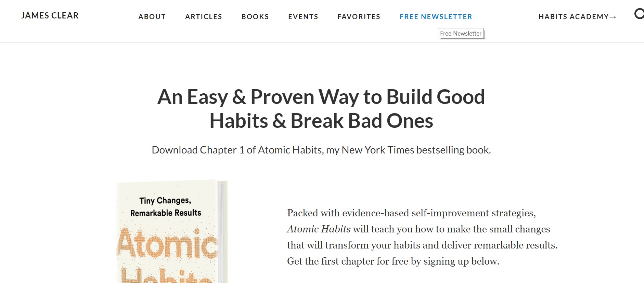The height and width of the screenshot is (283, 644).
Task: Click the JAMES CLEAR logo
Action: 50,15
